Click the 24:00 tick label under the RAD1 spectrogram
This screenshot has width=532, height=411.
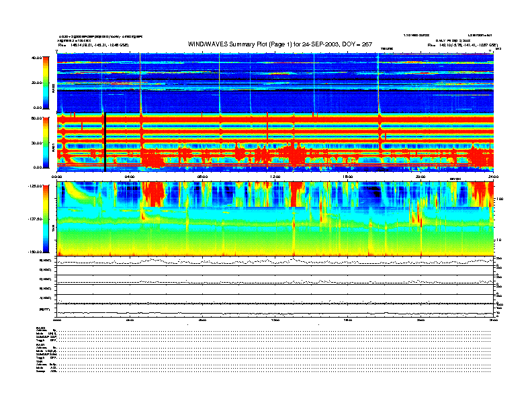tap(493, 177)
